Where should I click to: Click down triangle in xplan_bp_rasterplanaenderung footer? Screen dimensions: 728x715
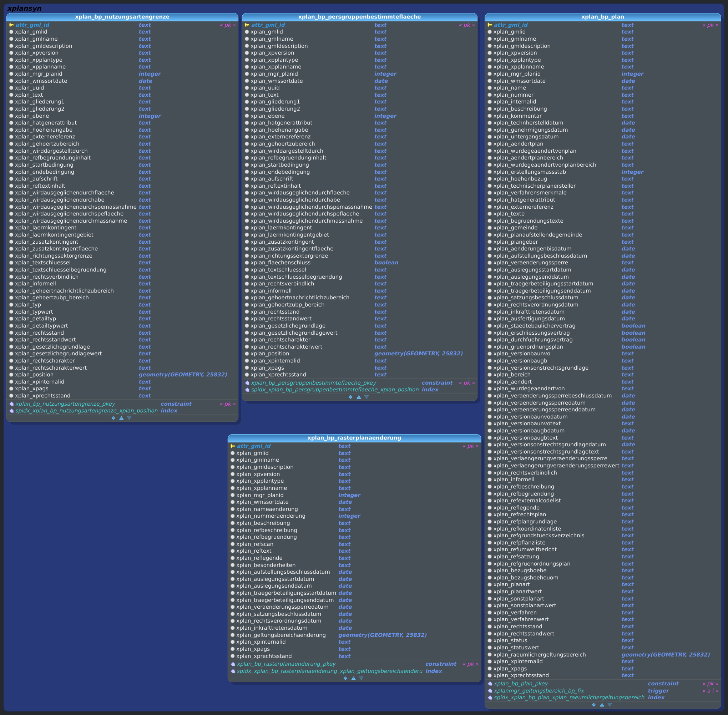pyautogui.click(x=362, y=678)
